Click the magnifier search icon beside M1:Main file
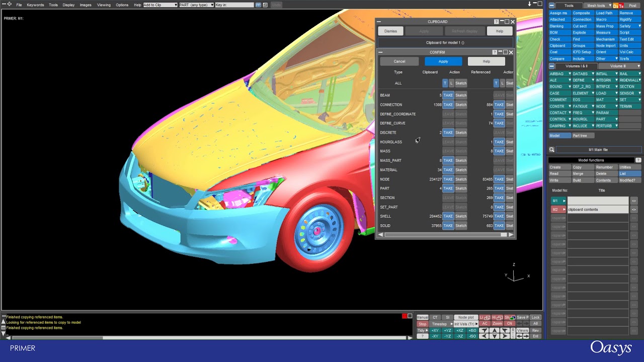 pyautogui.click(x=551, y=149)
